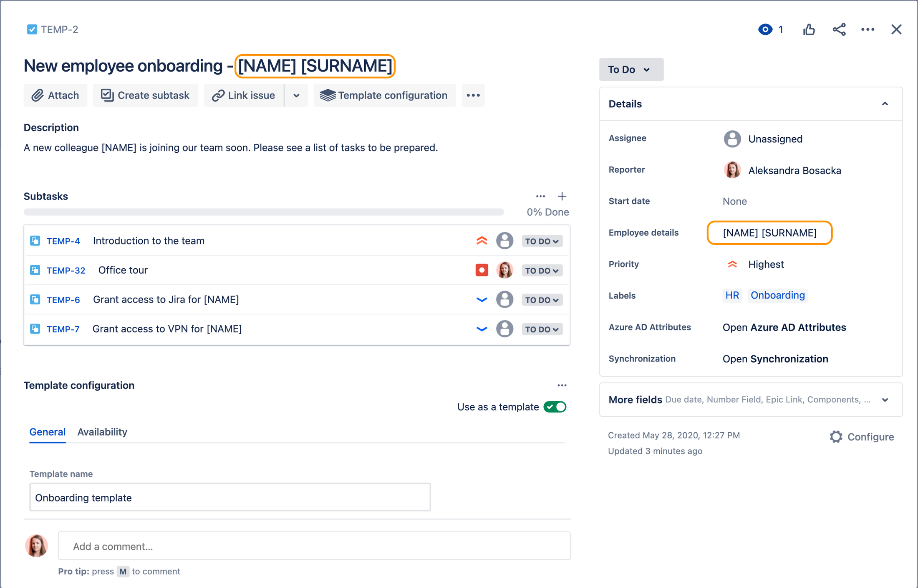
Task: Click the Add a comment box
Action: pos(314,546)
